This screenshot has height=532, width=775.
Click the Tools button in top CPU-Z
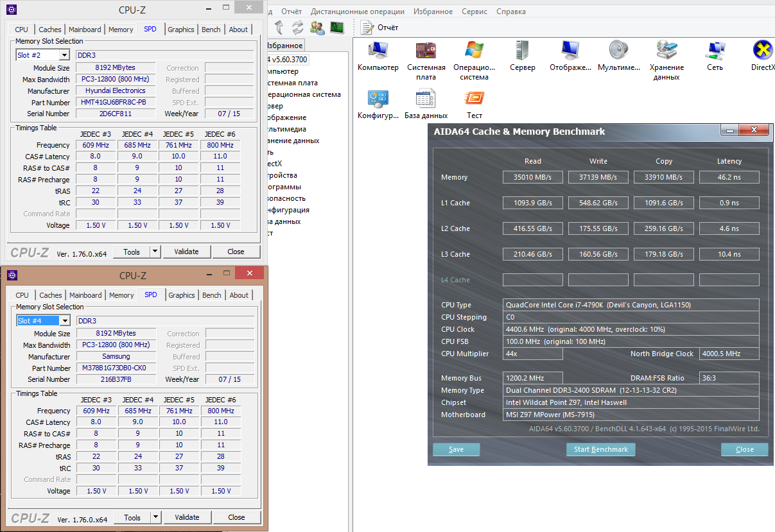[x=132, y=252]
